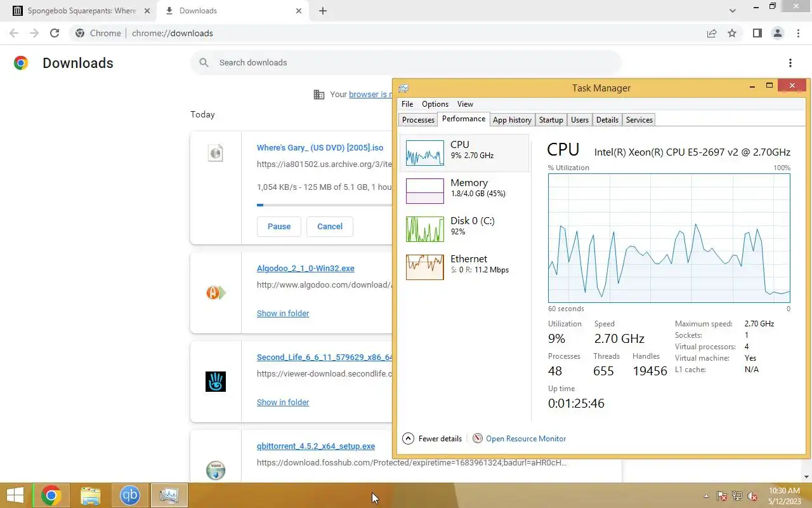Show hidden system tray icons arrow
812x508 pixels.
pyautogui.click(x=706, y=496)
